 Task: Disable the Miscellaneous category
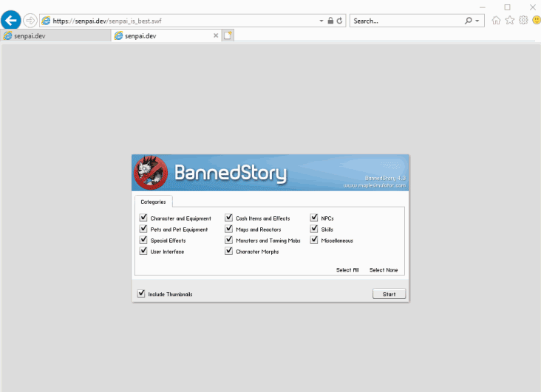click(x=314, y=240)
